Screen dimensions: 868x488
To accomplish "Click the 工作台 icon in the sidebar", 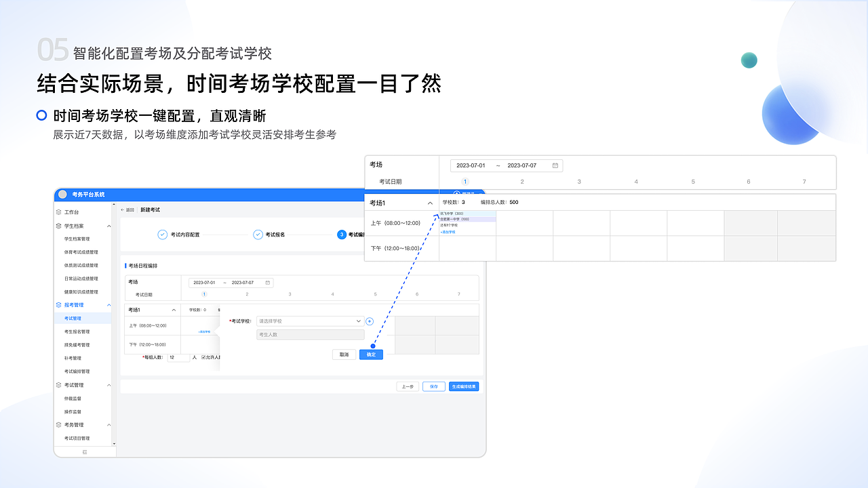I will [x=59, y=212].
